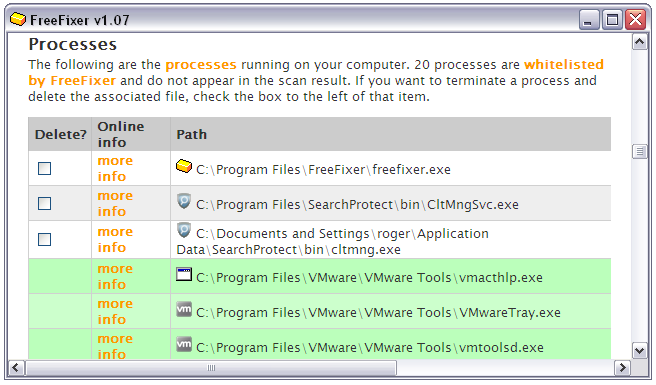Click the shield icon beside CltMngSvc.exe

click(x=184, y=201)
